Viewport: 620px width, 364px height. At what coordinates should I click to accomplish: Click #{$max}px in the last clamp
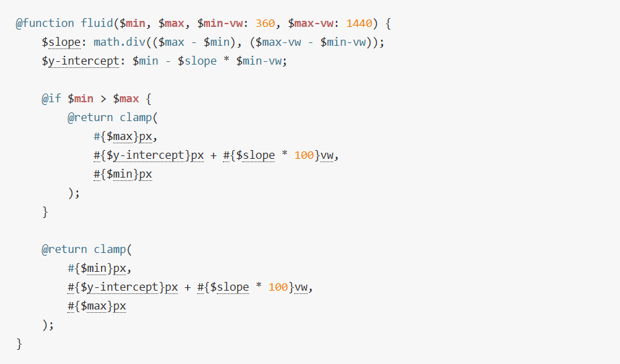97,306
